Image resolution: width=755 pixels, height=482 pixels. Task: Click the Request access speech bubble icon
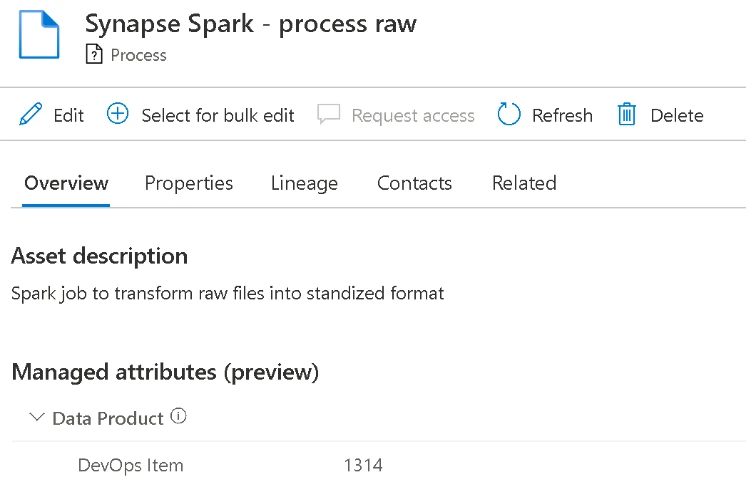pyautogui.click(x=329, y=115)
